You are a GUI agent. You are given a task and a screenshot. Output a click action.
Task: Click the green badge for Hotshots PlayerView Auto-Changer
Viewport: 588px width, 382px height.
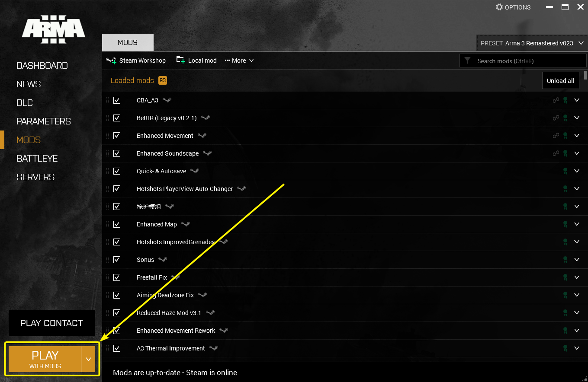point(565,189)
